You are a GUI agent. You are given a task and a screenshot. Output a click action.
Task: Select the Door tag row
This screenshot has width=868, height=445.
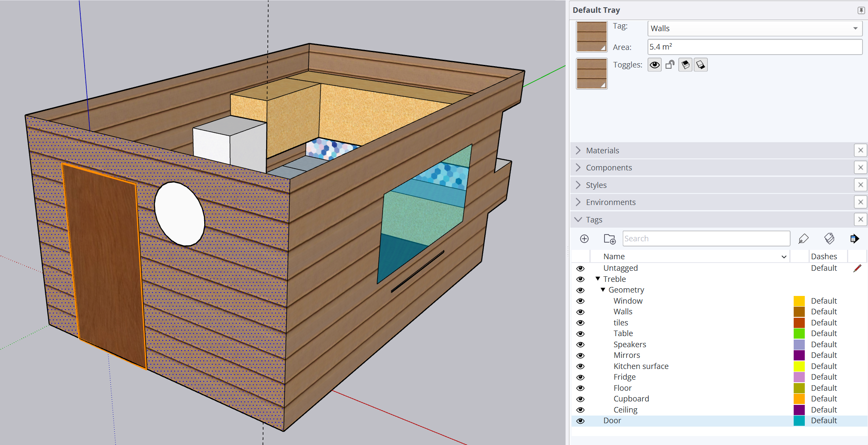719,421
